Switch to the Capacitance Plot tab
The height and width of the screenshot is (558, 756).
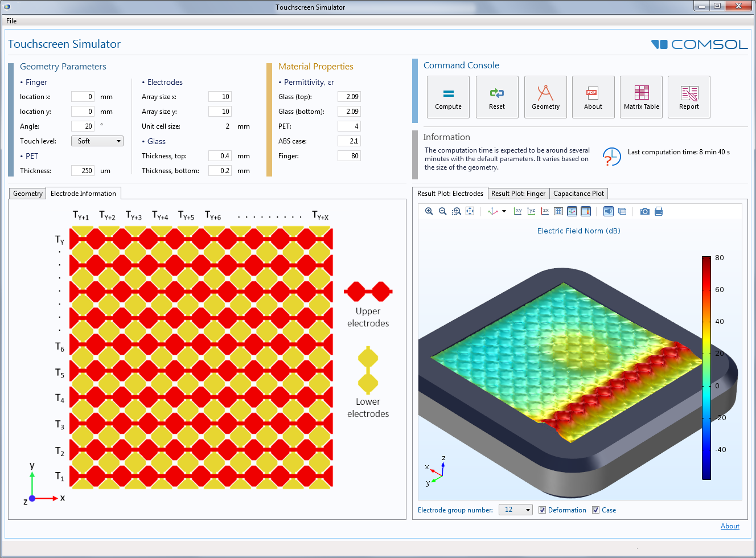pyautogui.click(x=578, y=194)
